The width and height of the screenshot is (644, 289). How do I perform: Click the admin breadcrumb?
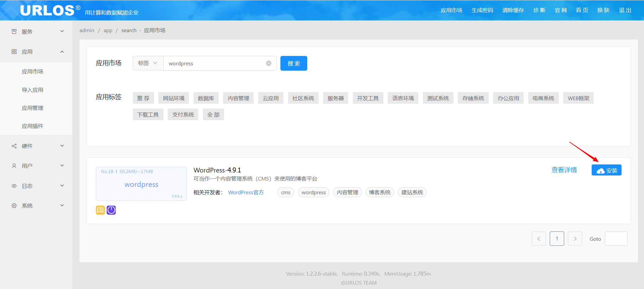87,30
